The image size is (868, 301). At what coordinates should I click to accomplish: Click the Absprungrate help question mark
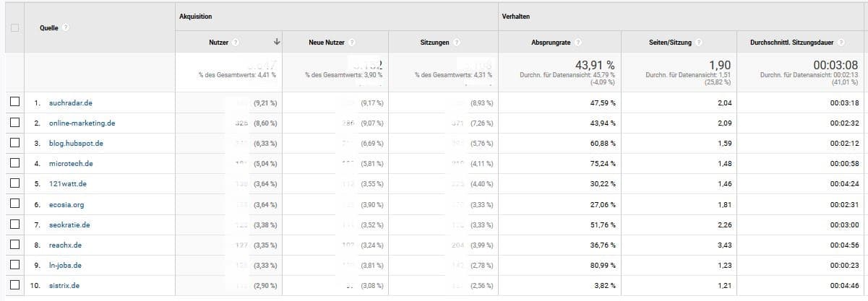578,43
